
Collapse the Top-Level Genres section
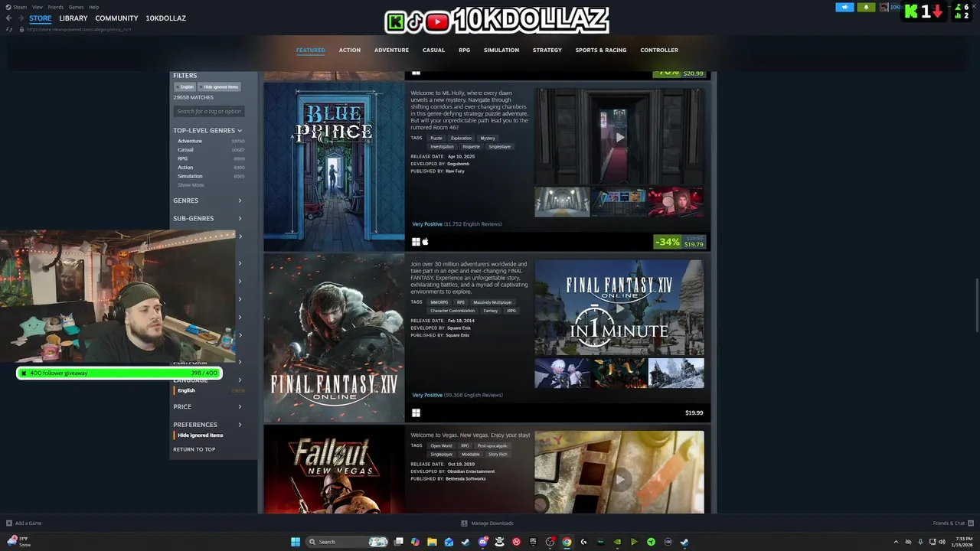pyautogui.click(x=207, y=130)
